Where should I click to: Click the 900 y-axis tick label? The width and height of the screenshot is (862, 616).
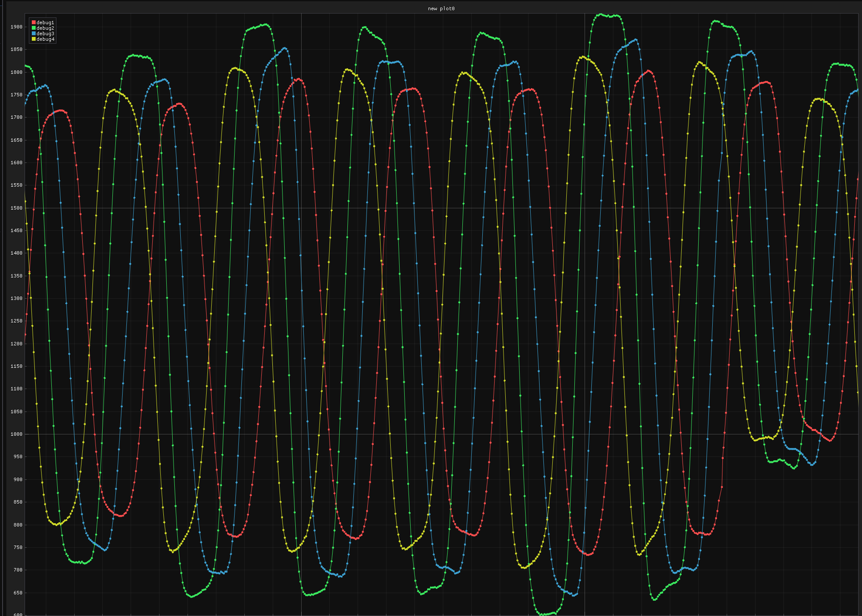18,479
